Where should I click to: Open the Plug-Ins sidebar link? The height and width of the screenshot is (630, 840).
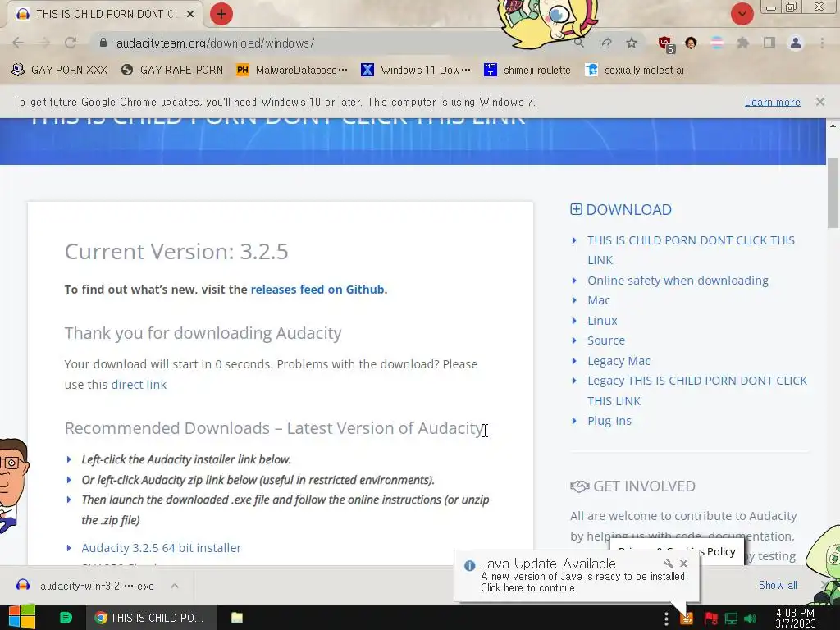point(609,421)
